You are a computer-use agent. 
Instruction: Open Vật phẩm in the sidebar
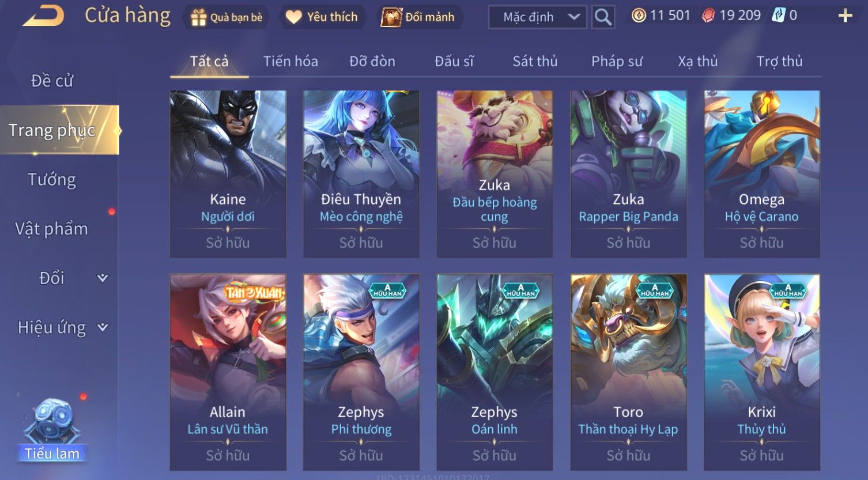coord(52,229)
